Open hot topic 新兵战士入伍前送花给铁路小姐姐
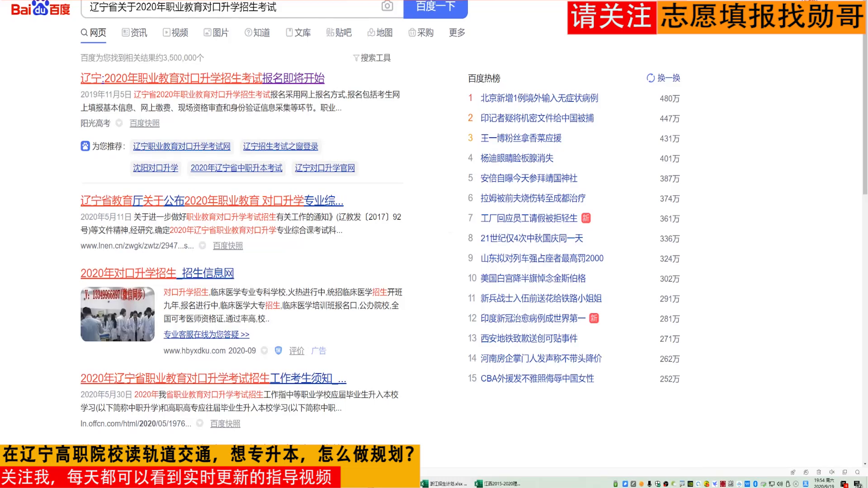The image size is (868, 488). [x=541, y=298]
